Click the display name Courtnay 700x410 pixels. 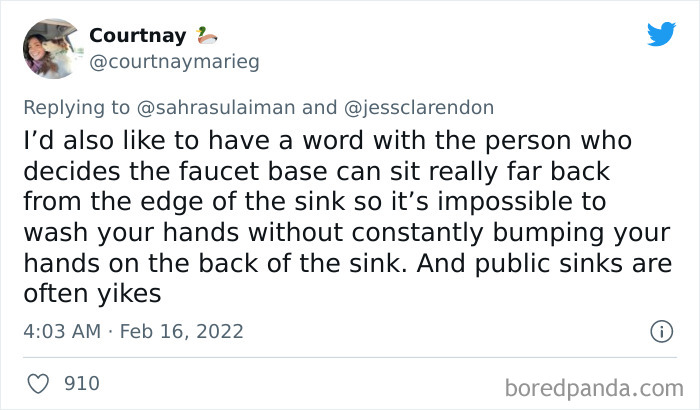[138, 36]
